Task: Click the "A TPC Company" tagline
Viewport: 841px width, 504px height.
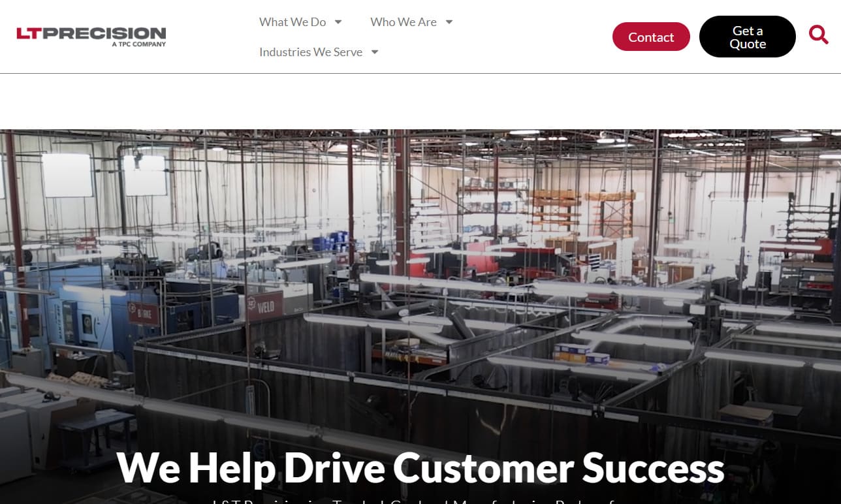Action: click(x=139, y=44)
